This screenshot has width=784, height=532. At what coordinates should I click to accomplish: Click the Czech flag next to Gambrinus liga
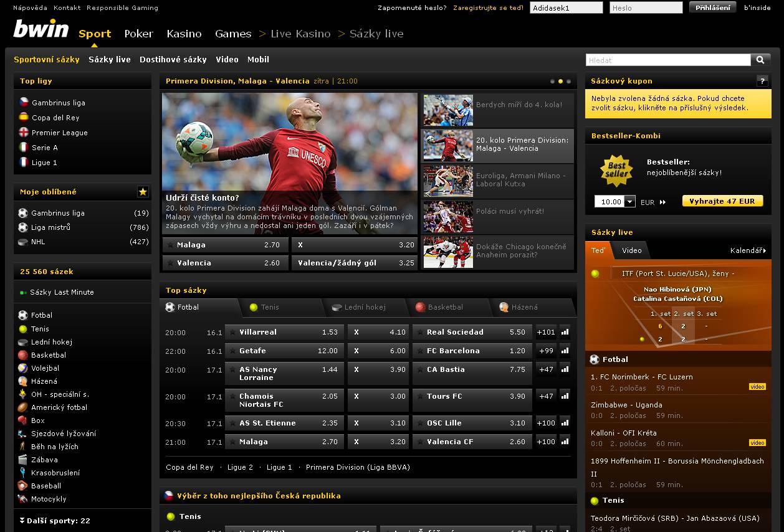(x=24, y=102)
